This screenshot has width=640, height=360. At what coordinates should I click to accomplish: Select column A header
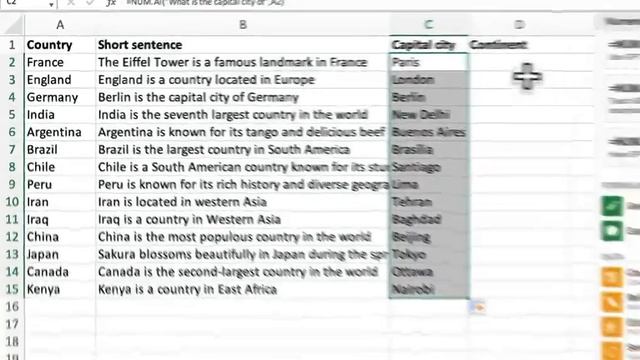coord(60,25)
